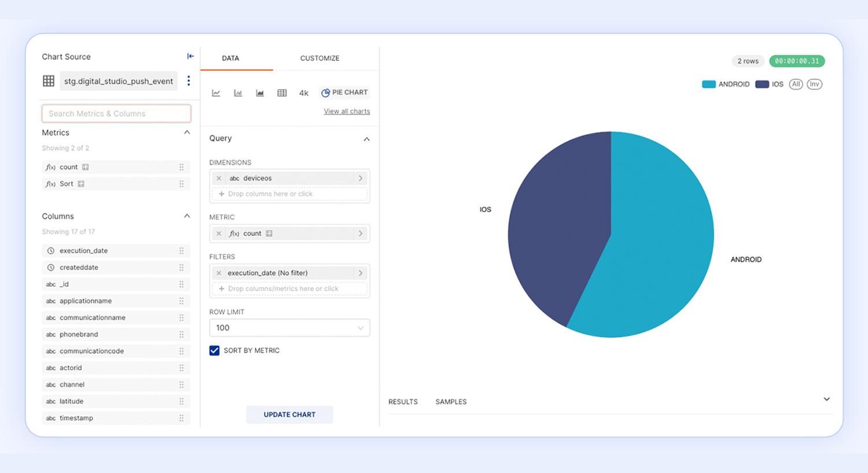
Task: Remove the deviceos dimension with its X
Action: [219, 178]
